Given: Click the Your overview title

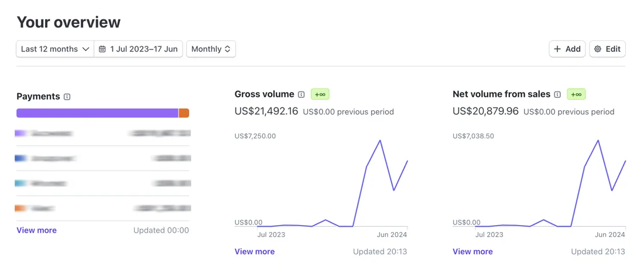Looking at the screenshot, I should 68,22.
